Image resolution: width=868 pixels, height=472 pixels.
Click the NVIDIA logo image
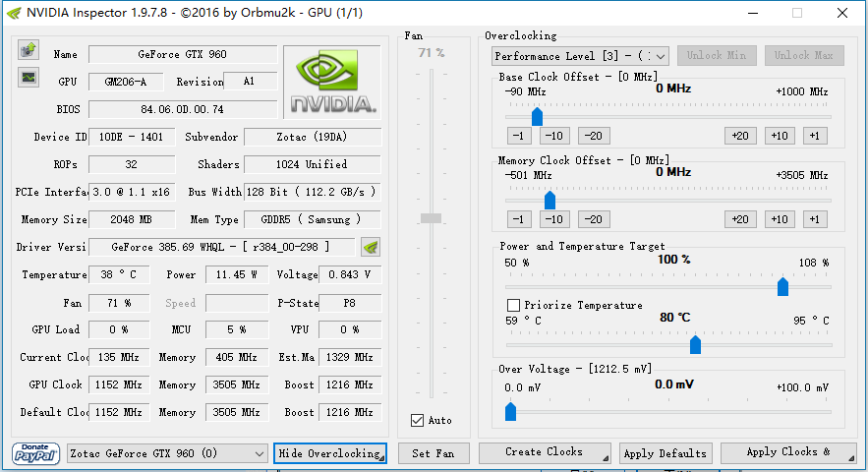point(332,82)
